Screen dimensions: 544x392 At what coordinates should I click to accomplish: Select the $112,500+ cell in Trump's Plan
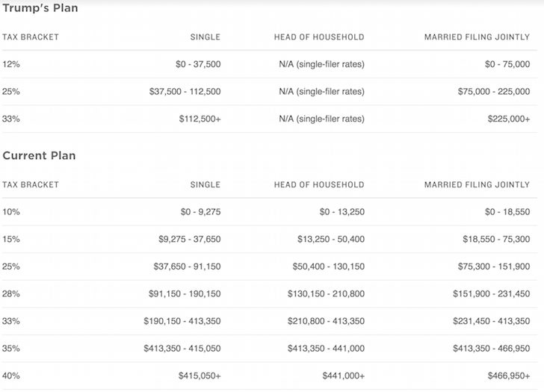coord(200,119)
